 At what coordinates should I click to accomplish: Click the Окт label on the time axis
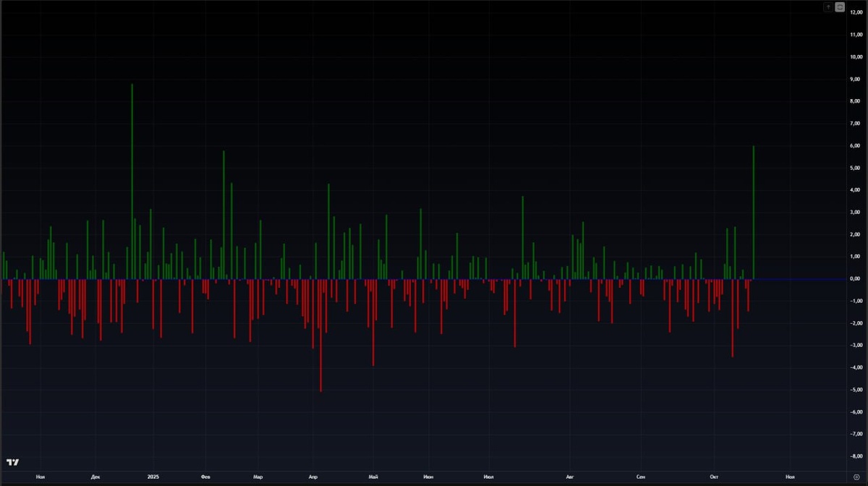pyautogui.click(x=715, y=477)
